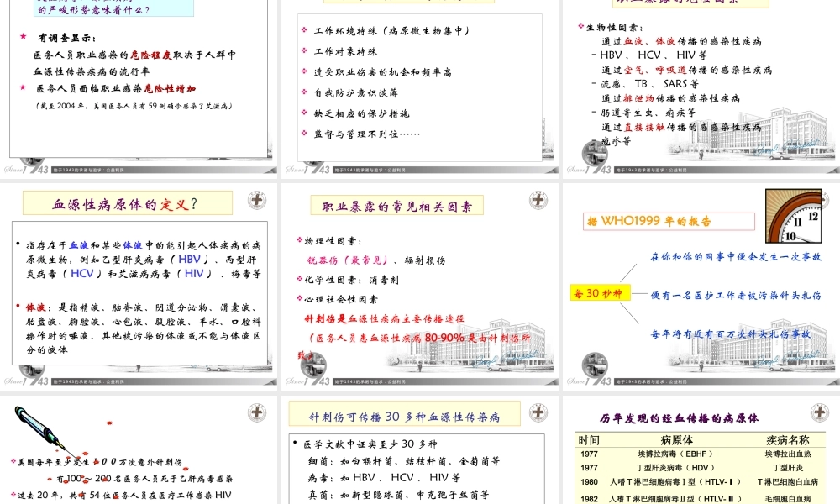Click the Since 1743 circular logo
Screen dimensions: 840x504
click(595, 365)
